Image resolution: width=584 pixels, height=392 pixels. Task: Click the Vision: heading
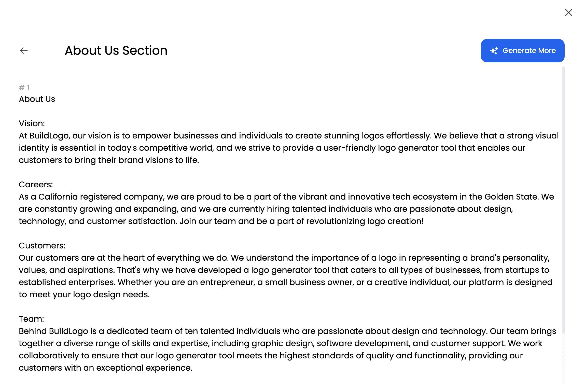(32, 123)
